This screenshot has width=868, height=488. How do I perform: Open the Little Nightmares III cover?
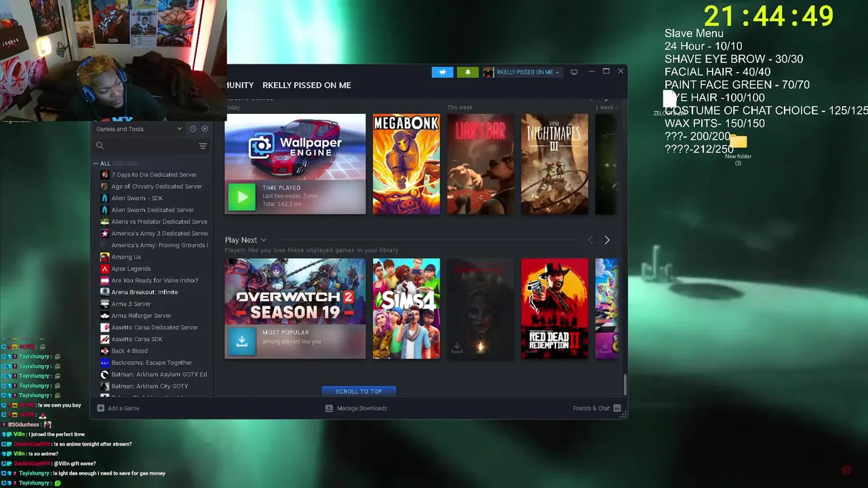click(555, 164)
